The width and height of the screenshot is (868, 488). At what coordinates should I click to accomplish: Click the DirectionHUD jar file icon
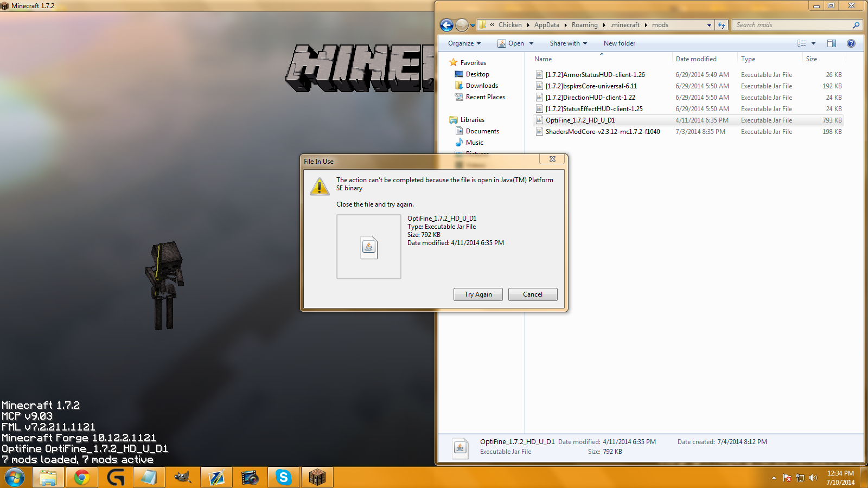coord(539,98)
